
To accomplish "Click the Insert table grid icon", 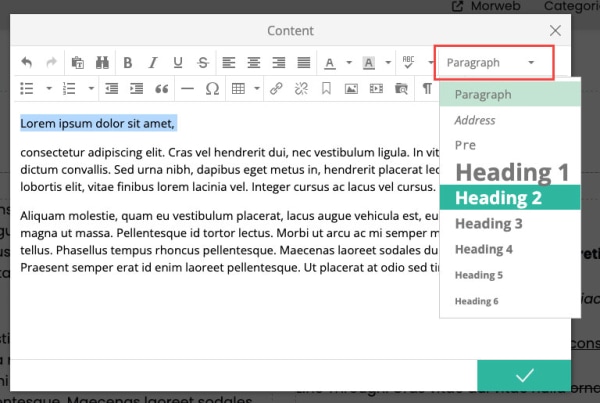I will click(238, 88).
